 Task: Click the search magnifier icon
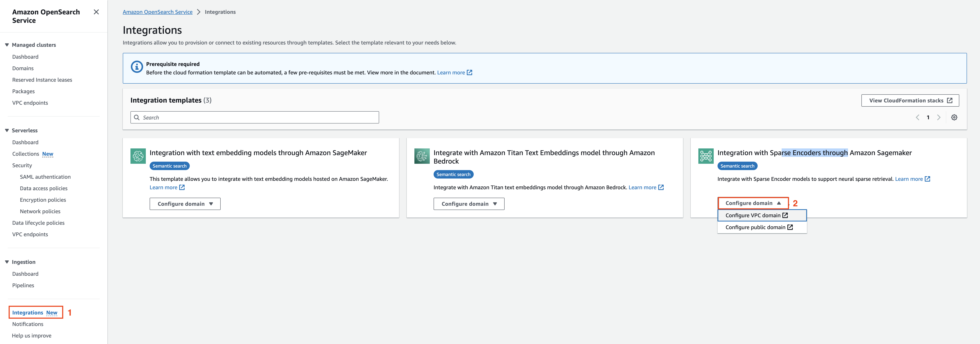137,118
